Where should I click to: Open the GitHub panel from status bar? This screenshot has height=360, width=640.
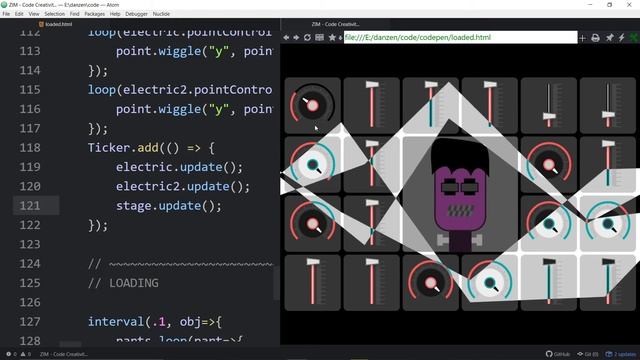[558, 354]
